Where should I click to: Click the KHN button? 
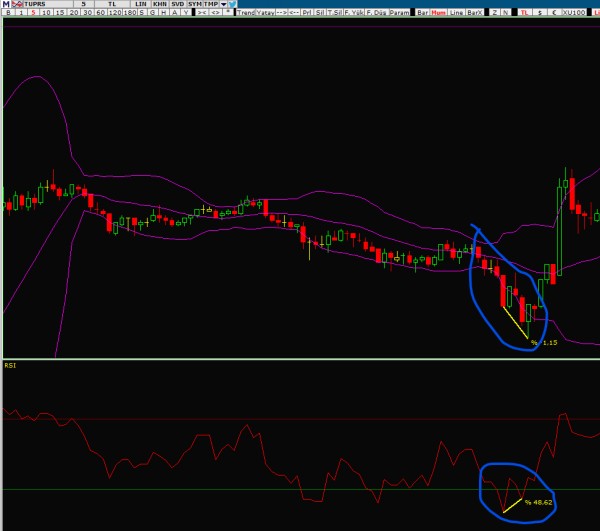tap(160, 4)
